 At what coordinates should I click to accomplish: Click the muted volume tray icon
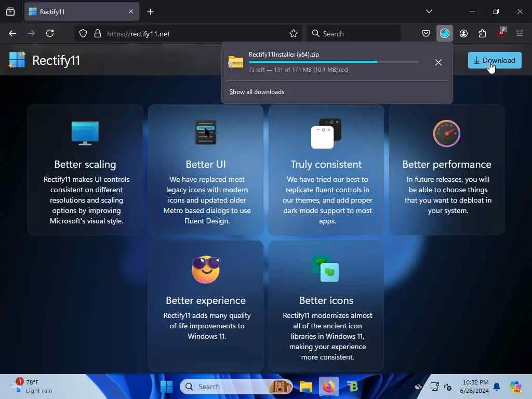[x=447, y=387]
